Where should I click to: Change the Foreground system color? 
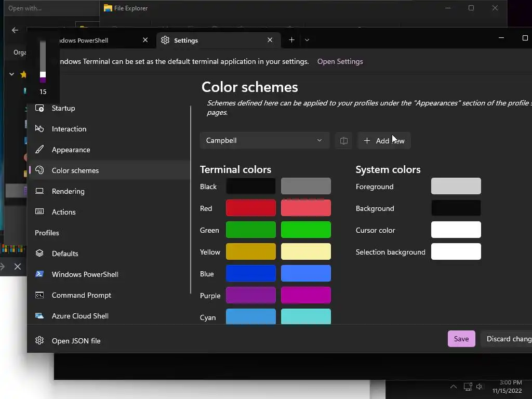click(456, 186)
